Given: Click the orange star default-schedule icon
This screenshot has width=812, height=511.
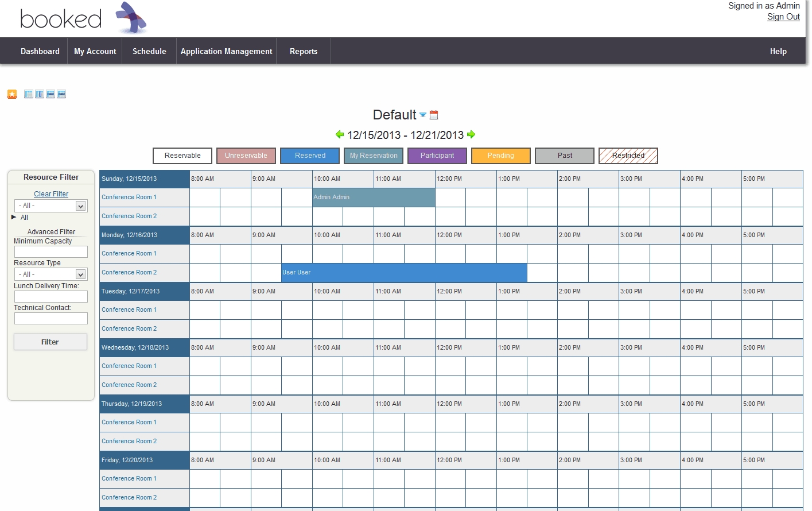Looking at the screenshot, I should click(x=12, y=94).
